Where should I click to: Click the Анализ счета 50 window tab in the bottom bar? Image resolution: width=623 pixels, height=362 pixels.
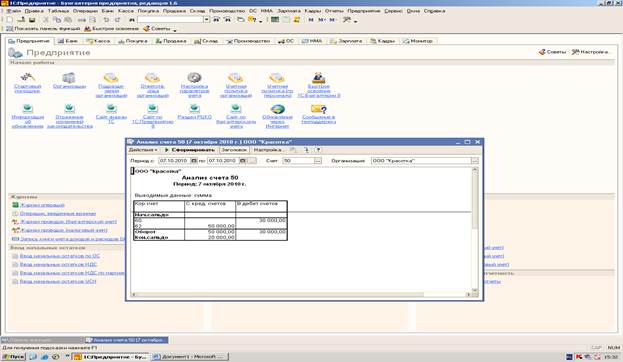(127, 340)
